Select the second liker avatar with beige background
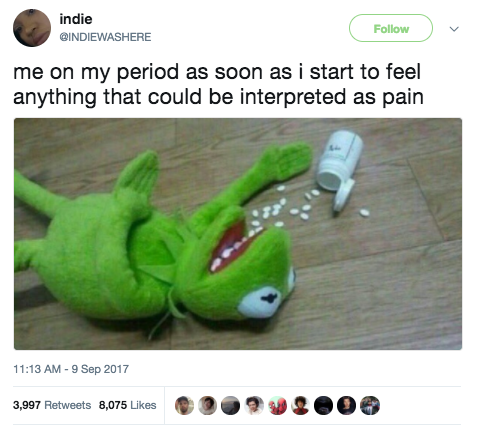479x432 pixels. (207, 405)
